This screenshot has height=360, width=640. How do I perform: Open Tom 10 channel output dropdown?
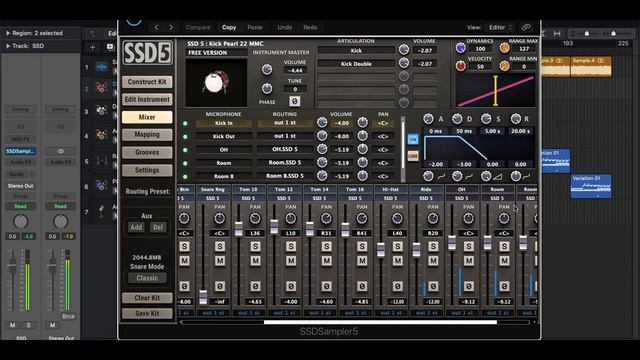pos(249,313)
